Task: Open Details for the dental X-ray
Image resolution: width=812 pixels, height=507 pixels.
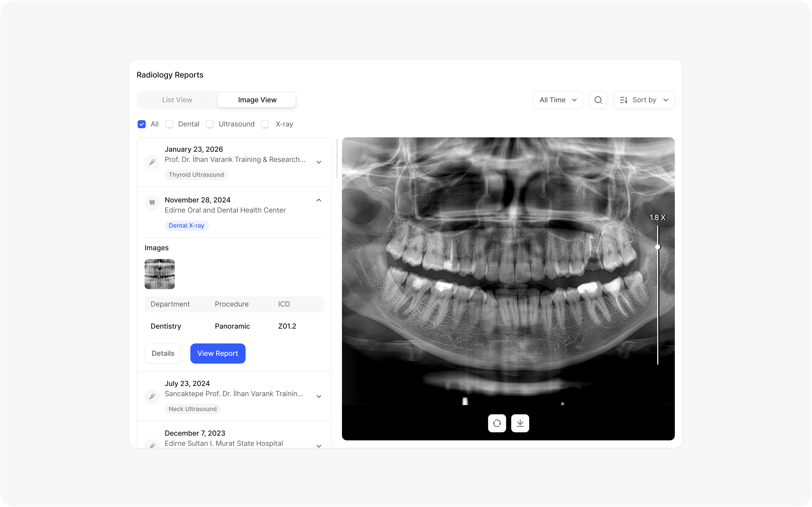Action: (x=163, y=353)
